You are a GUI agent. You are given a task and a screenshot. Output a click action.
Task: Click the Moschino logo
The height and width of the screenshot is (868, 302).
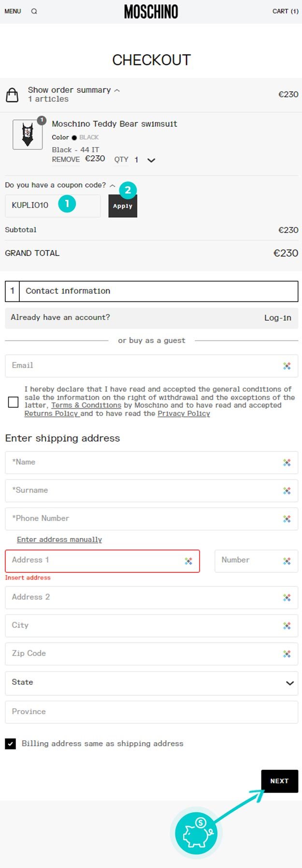point(151,12)
